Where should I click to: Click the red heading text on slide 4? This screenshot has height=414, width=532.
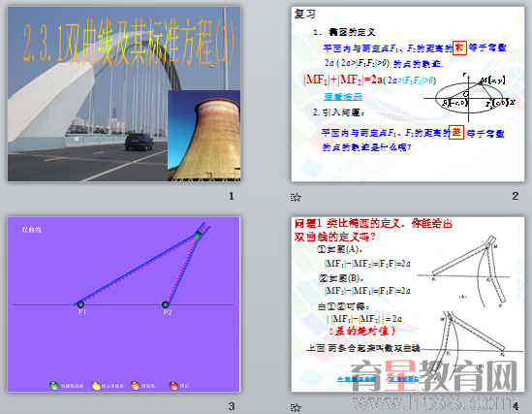pyautogui.click(x=373, y=230)
